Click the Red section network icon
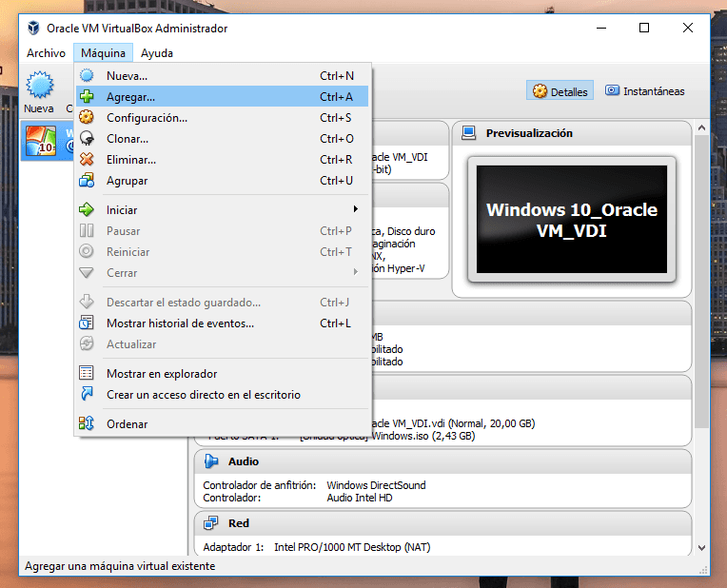This screenshot has width=727, height=588. pos(211,522)
